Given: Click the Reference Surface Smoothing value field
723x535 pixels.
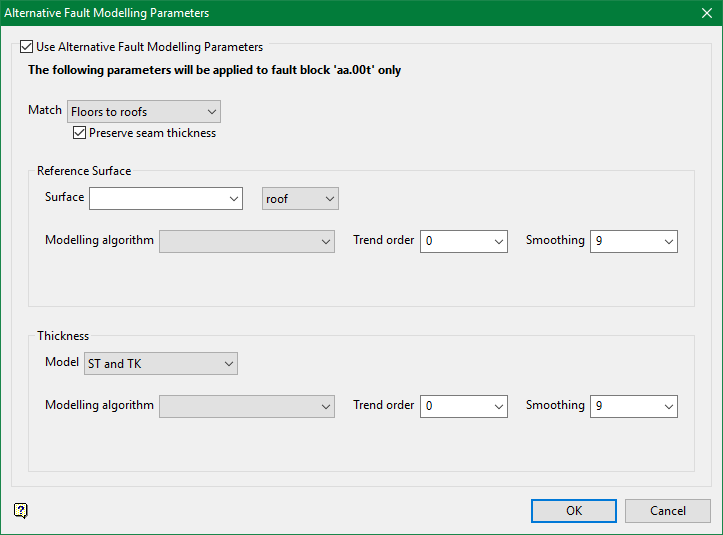Looking at the screenshot, I should click(624, 241).
